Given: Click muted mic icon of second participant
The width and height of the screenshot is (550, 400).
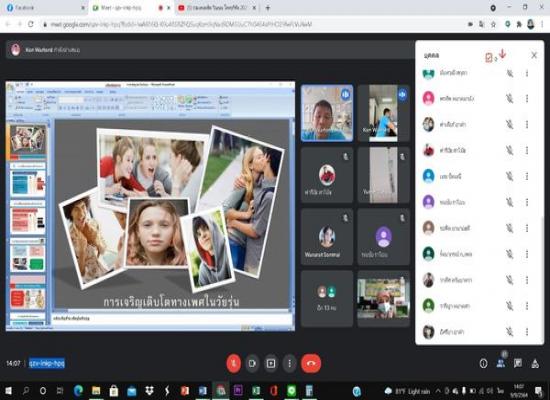Looking at the screenshot, I should coord(510,99).
